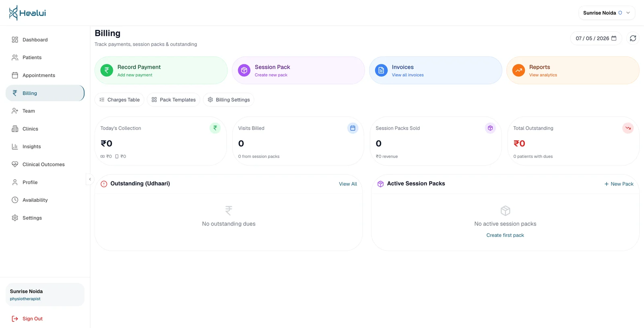
Task: Click the trend icon on Total Outstanding
Action: coord(628,128)
